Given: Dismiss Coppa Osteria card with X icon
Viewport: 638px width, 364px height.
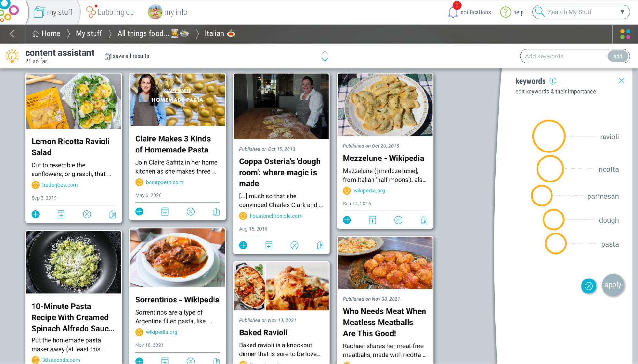Looking at the screenshot, I should (295, 245).
